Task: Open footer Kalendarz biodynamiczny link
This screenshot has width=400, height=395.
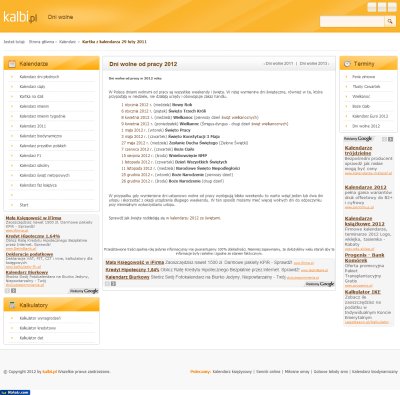Action: tap(375, 371)
